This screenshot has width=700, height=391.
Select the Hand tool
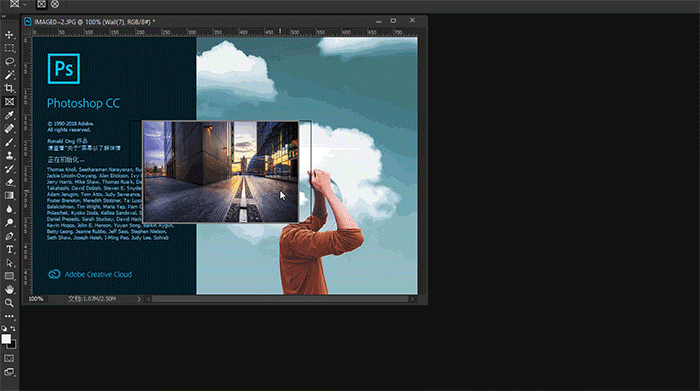point(9,289)
